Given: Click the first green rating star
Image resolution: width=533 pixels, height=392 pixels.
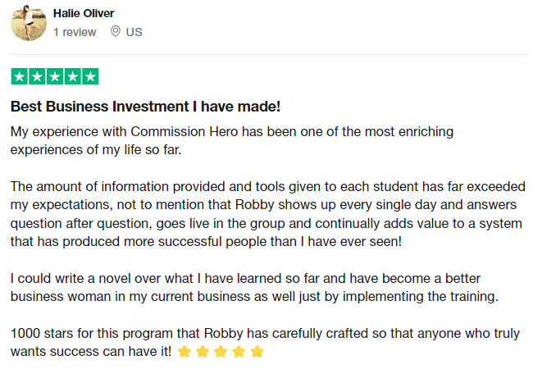Looking at the screenshot, I should pos(19,77).
